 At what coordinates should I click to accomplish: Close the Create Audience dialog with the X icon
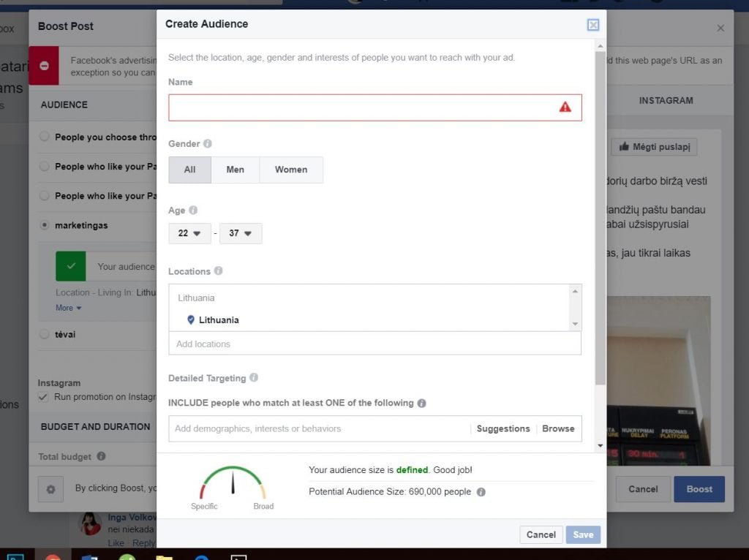592,25
